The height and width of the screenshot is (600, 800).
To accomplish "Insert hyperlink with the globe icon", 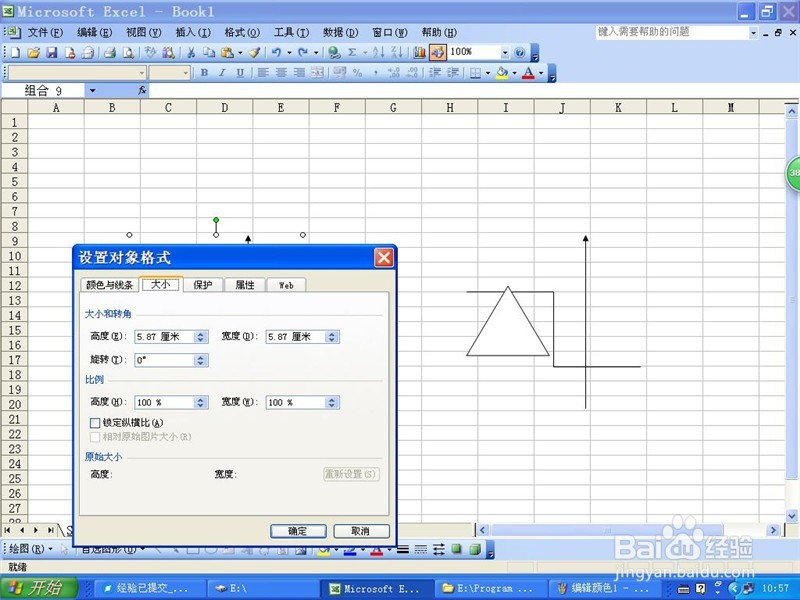I will tap(334, 52).
